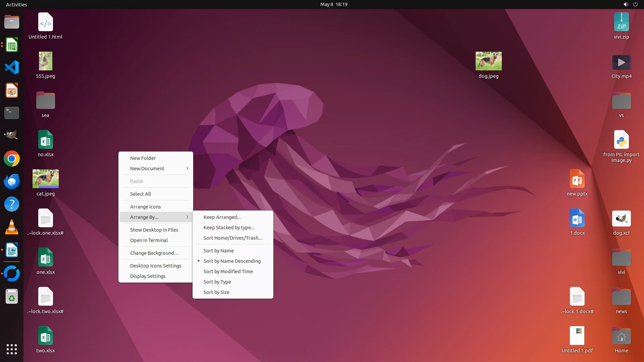The height and width of the screenshot is (362, 644).
Task: Click Select All in context menu
Action: (141, 194)
